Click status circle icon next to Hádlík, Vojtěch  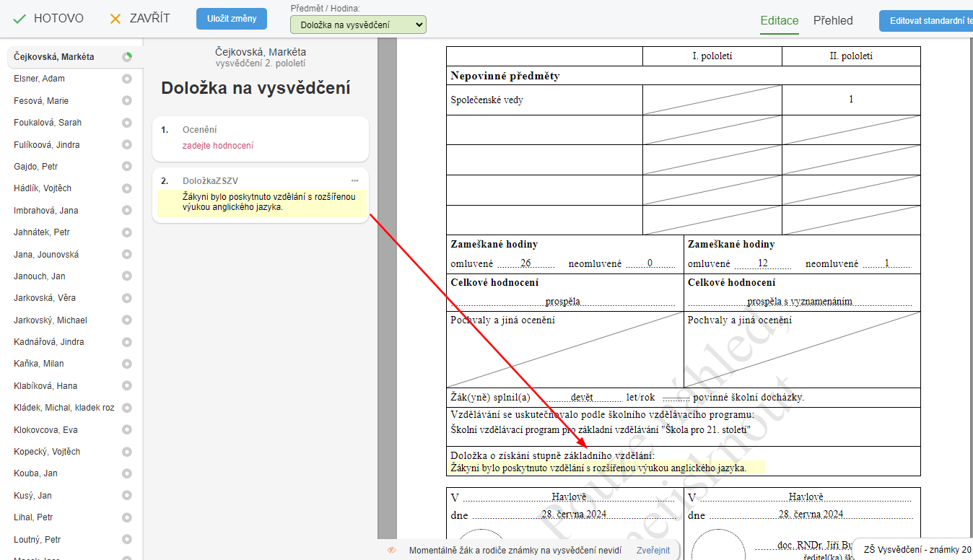click(127, 188)
